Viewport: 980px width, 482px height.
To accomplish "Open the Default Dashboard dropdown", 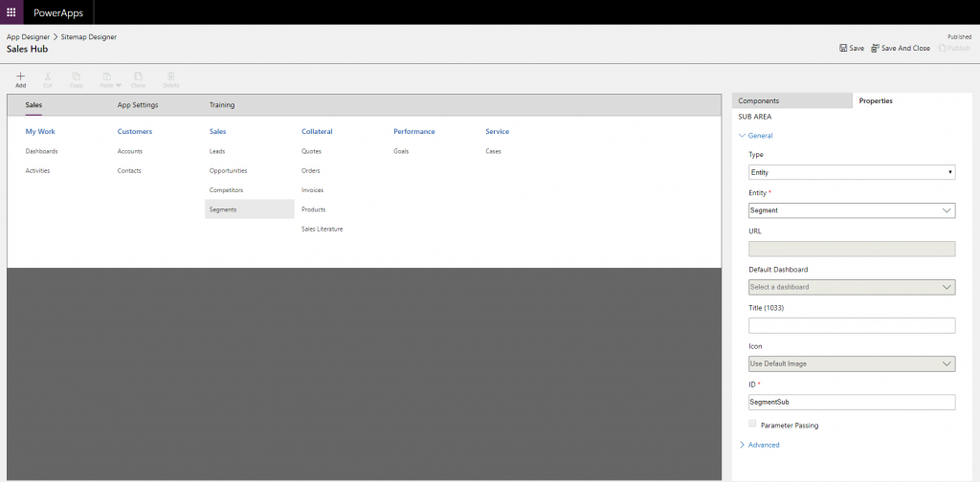I will (x=852, y=287).
